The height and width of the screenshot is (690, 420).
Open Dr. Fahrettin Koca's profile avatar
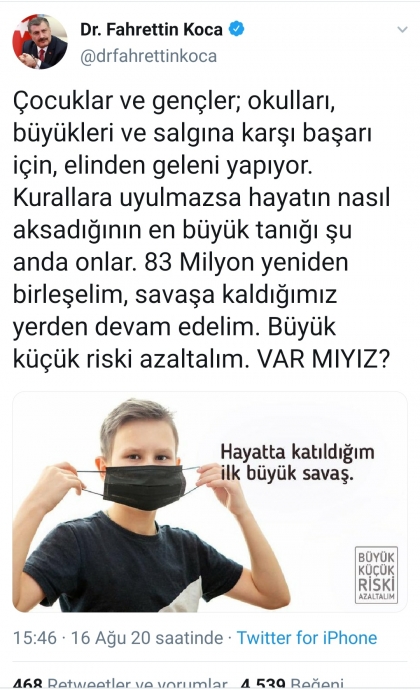(x=40, y=41)
